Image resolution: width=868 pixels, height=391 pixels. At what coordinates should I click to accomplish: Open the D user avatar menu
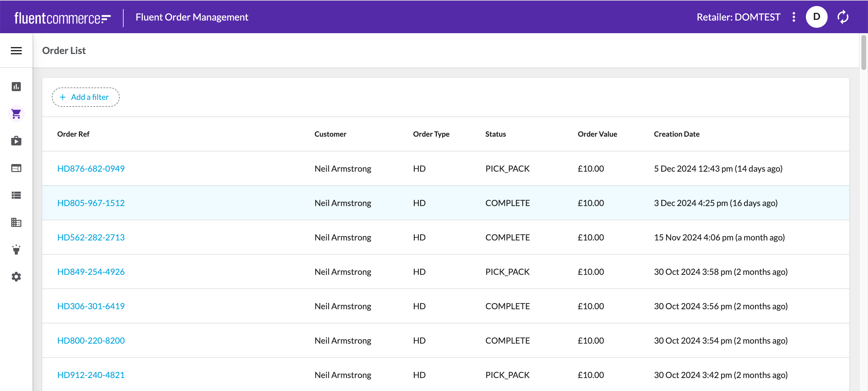pyautogui.click(x=816, y=17)
